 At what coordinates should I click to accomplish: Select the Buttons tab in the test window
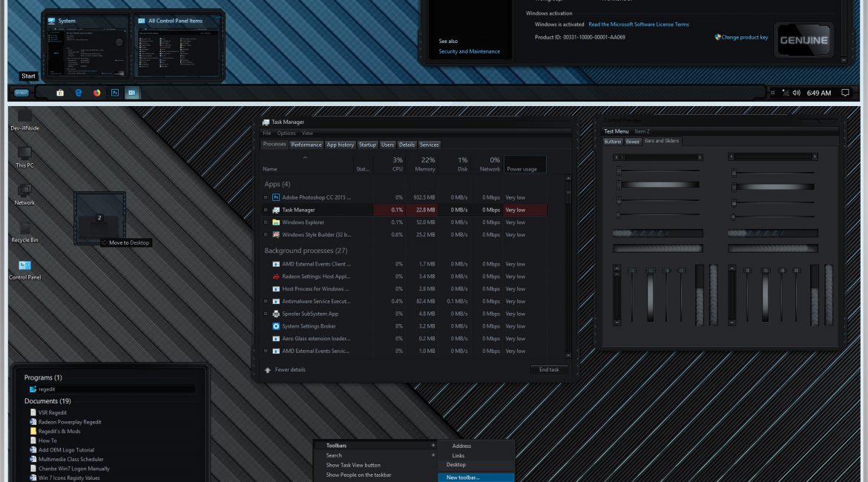(612, 142)
